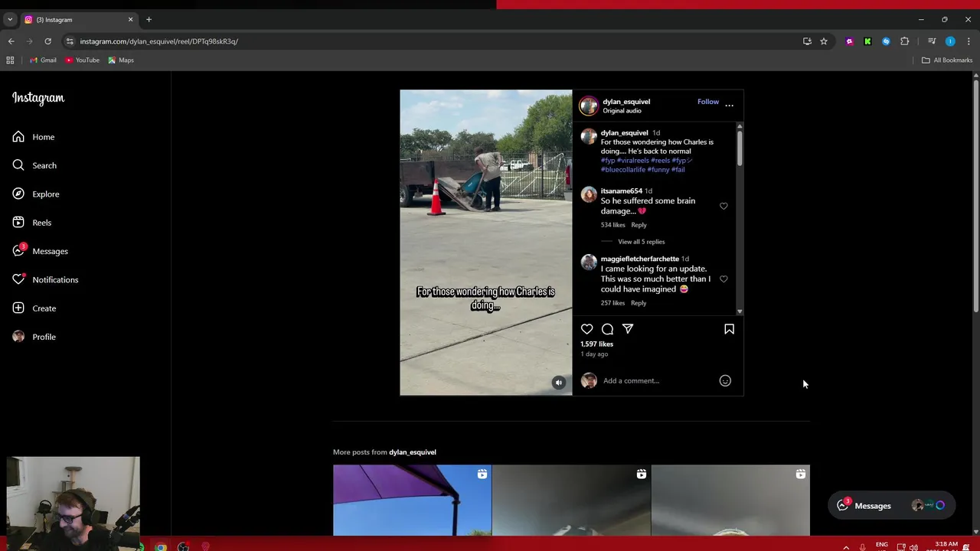Image resolution: width=980 pixels, height=551 pixels.
Task: Open Messages from sidebar
Action: 40,251
